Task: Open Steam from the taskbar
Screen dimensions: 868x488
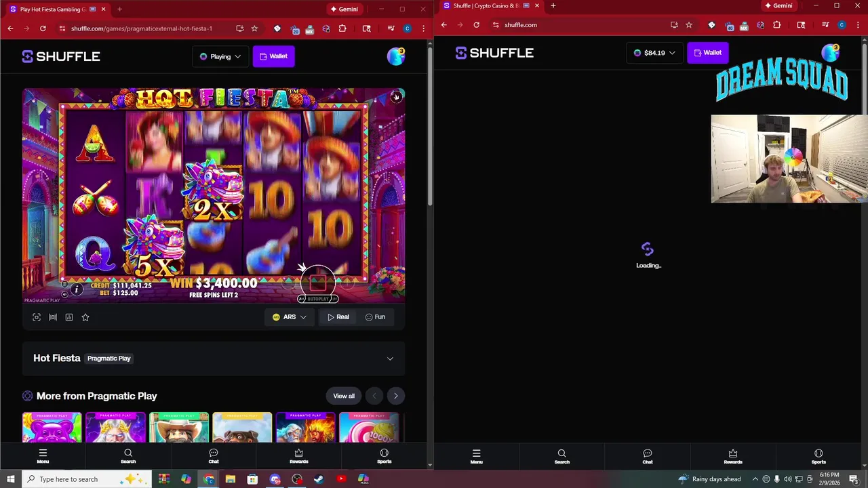Action: (x=319, y=479)
